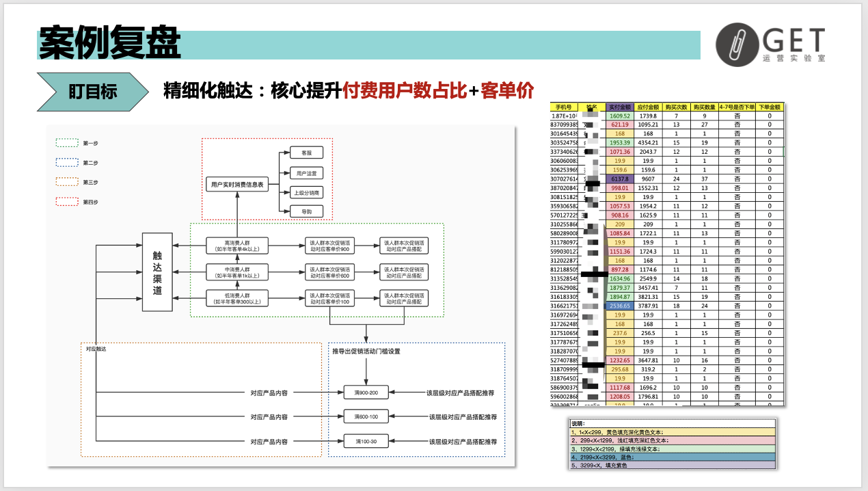Select the 用户实时消费信息表 node
Image resolution: width=868 pixels, height=491 pixels.
[x=237, y=185]
